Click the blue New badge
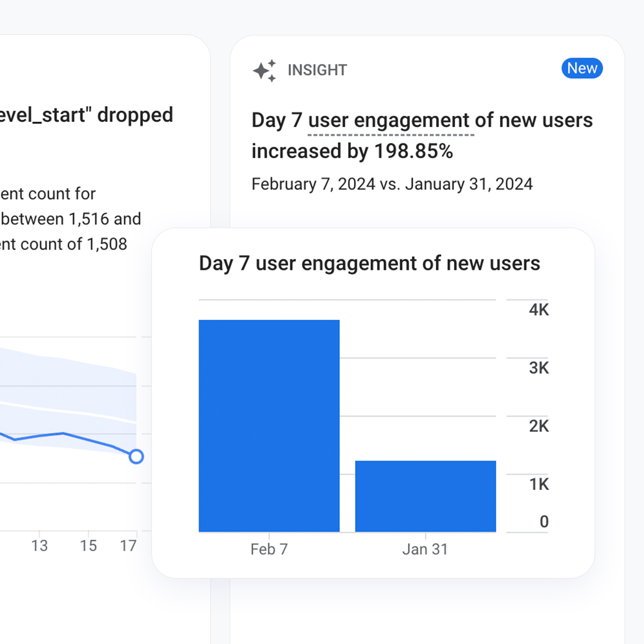The width and height of the screenshot is (644, 644). (582, 69)
